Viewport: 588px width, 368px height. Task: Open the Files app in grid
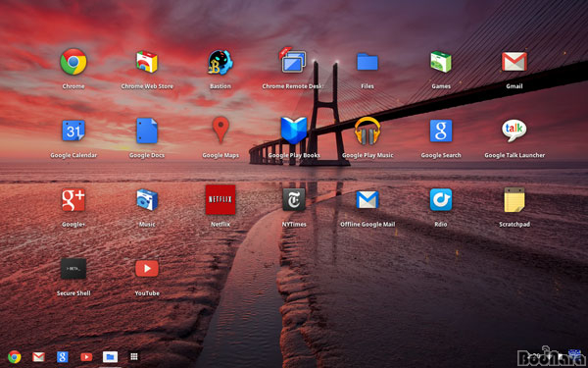pos(367,62)
